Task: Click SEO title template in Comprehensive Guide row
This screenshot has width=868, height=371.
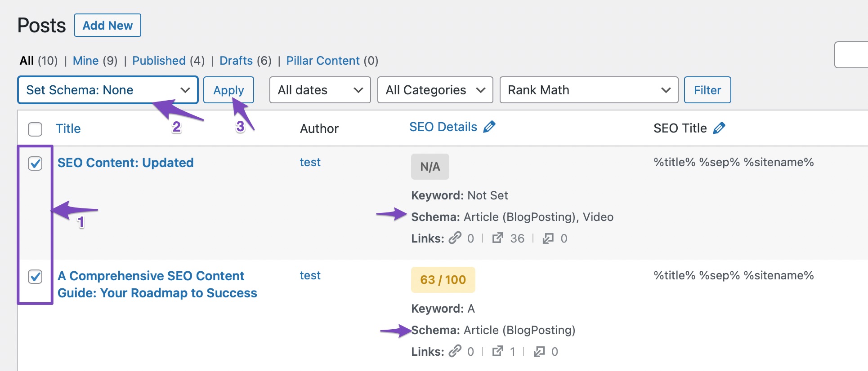Action: coord(734,275)
